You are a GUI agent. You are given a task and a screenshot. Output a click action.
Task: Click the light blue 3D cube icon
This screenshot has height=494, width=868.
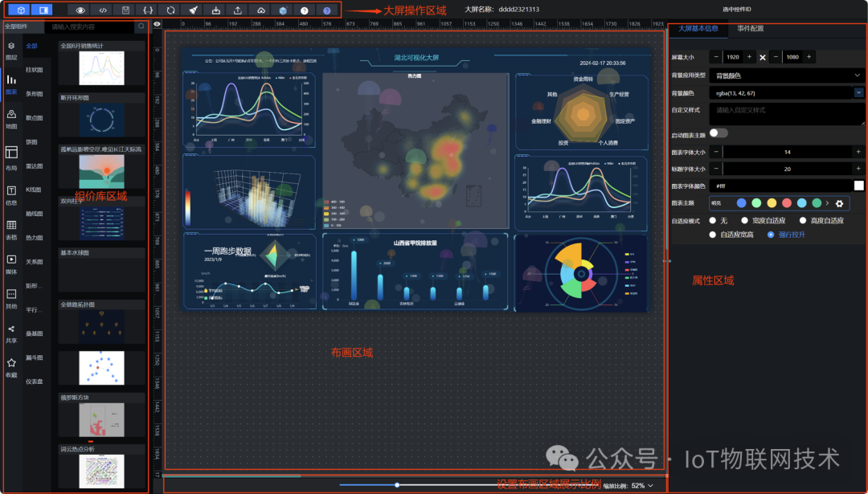point(283,10)
